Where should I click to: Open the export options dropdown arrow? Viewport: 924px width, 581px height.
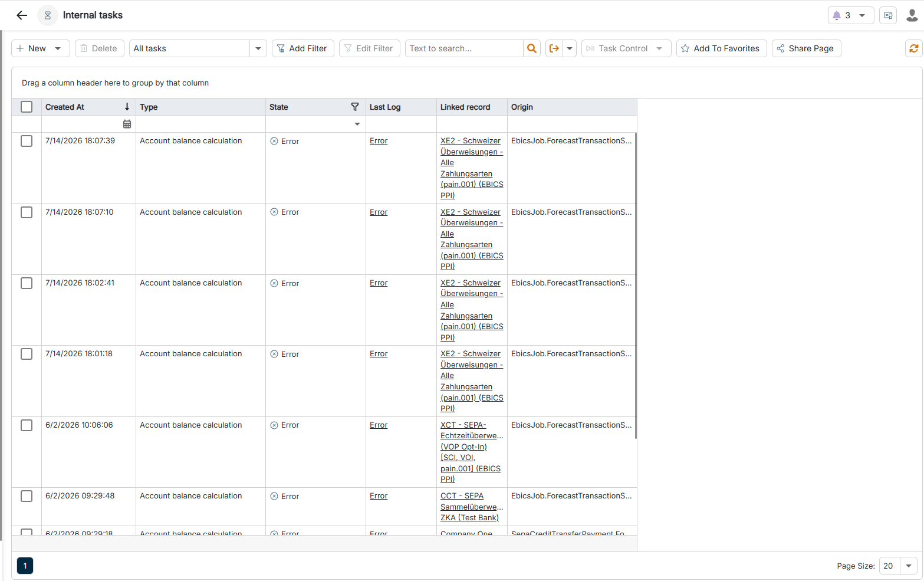(570, 48)
